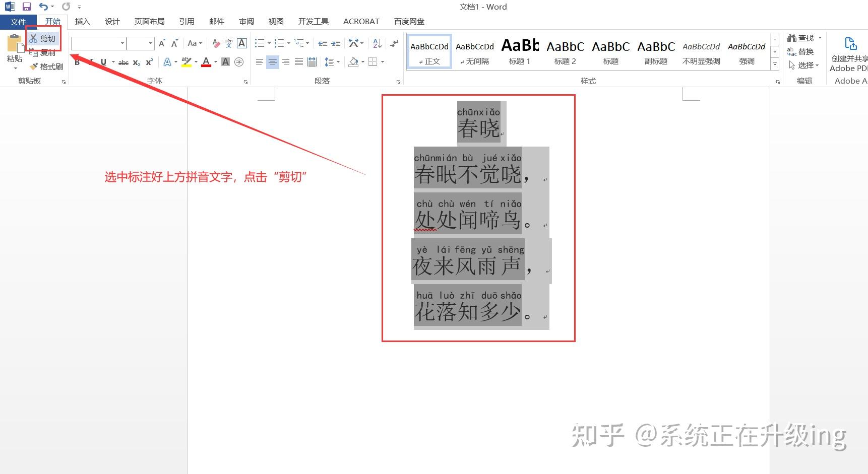Open the 文件 (File) tab
Image resolution: width=868 pixels, height=474 pixels.
pos(18,22)
